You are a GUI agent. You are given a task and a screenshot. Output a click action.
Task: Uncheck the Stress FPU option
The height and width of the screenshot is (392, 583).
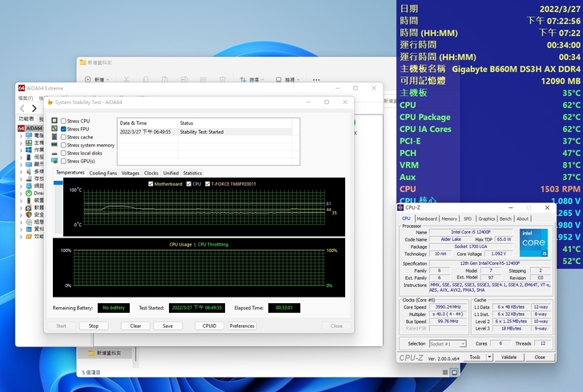coord(64,129)
